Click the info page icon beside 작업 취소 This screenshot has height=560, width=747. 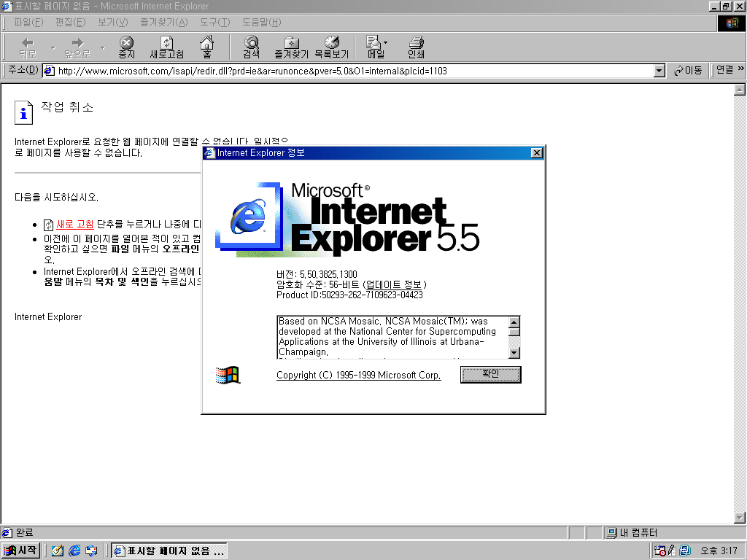point(24,112)
